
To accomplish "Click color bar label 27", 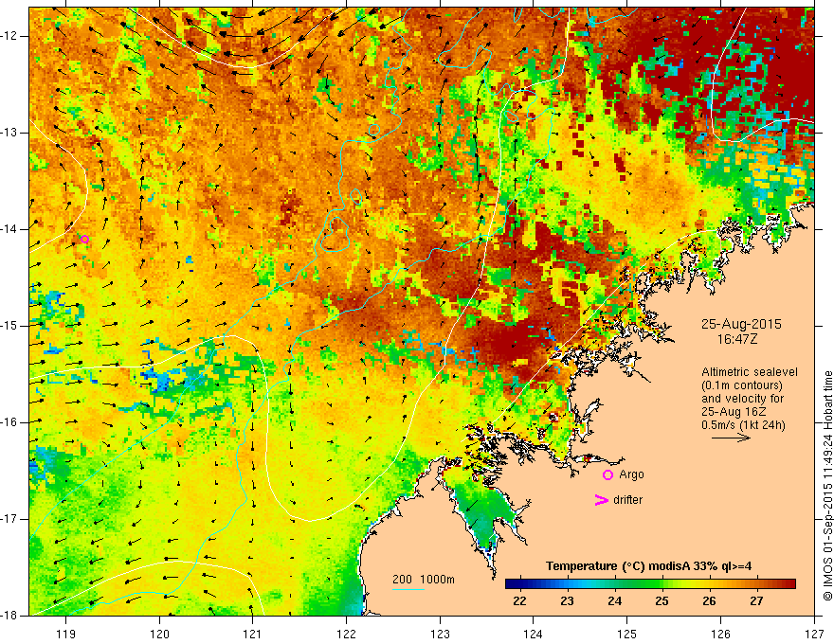I will pyautogui.click(x=756, y=601).
